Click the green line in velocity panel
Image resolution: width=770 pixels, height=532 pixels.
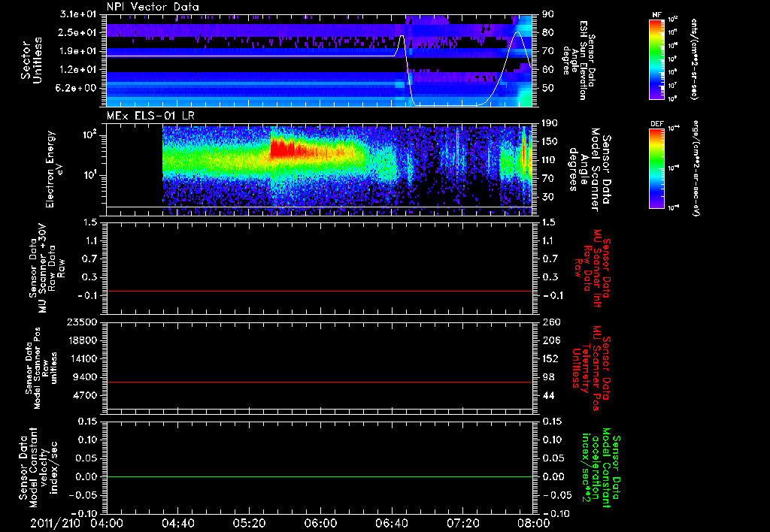319,476
